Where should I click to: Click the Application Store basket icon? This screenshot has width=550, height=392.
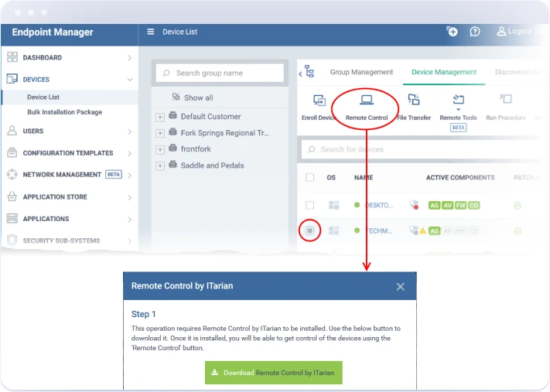pyautogui.click(x=12, y=196)
